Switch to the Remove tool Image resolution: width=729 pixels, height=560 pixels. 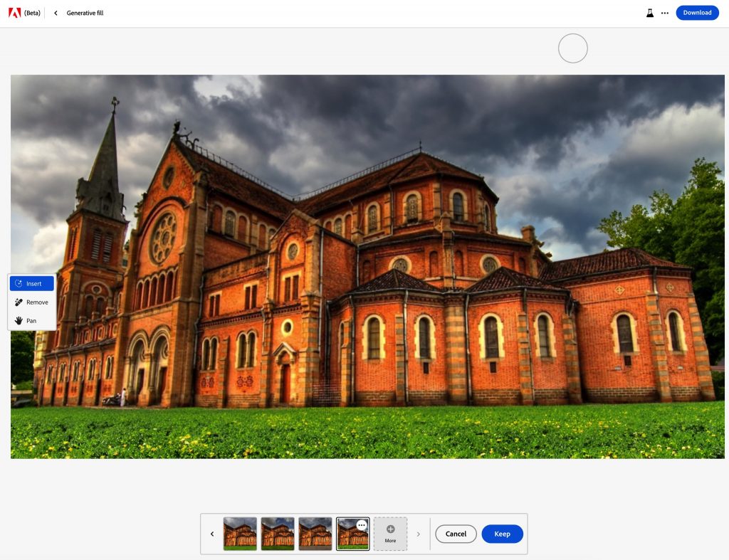coord(32,302)
